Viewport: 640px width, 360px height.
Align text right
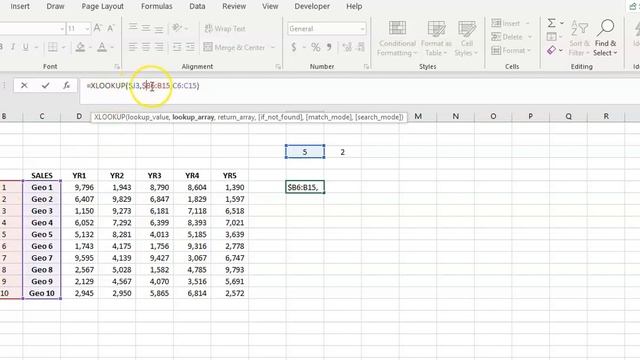pos(159,47)
